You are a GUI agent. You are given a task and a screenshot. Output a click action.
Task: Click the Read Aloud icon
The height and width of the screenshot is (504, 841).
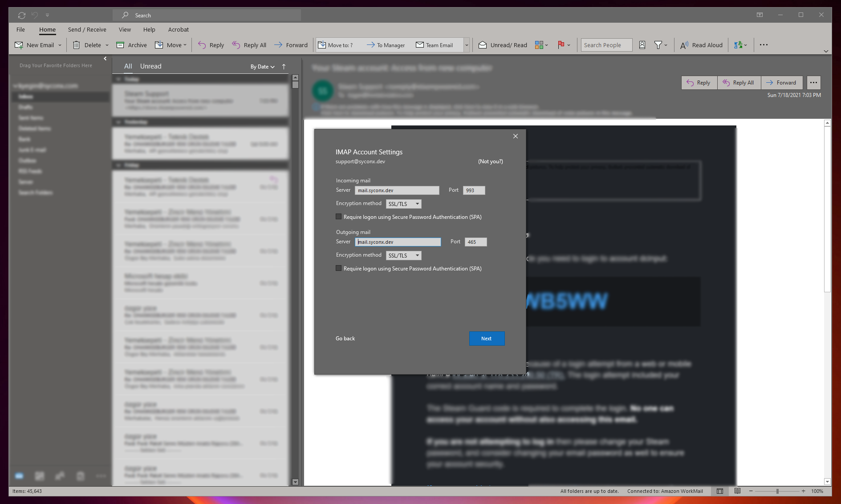click(684, 45)
